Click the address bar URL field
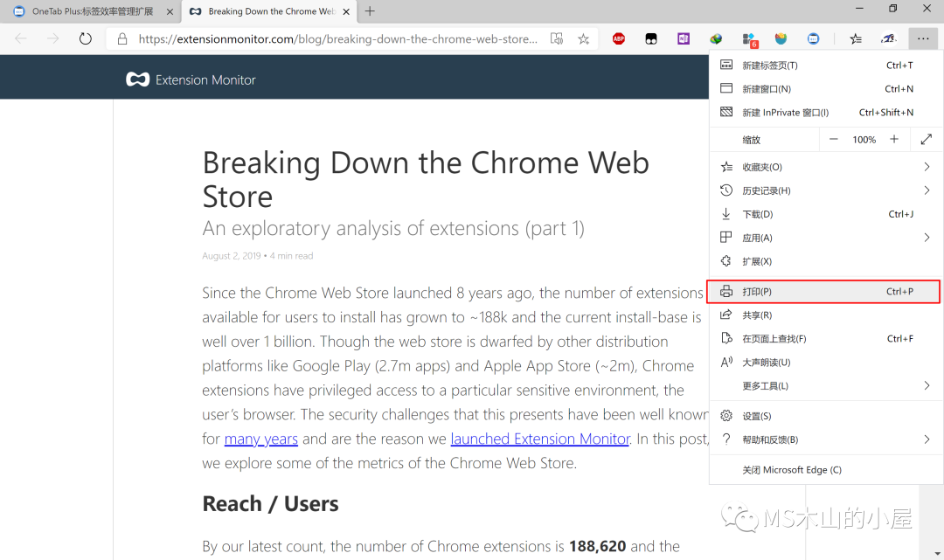This screenshot has height=560, width=944. click(x=337, y=39)
